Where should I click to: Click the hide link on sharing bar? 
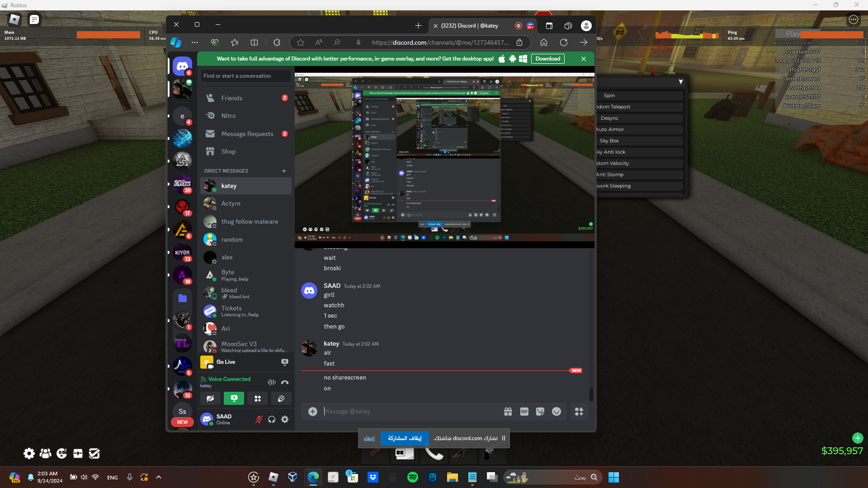[369, 438]
